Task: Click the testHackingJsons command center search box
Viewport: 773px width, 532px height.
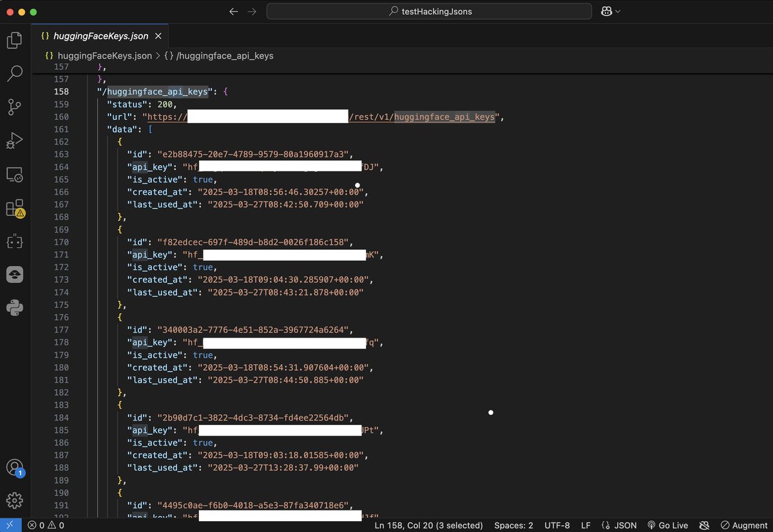Action: pyautogui.click(x=429, y=12)
